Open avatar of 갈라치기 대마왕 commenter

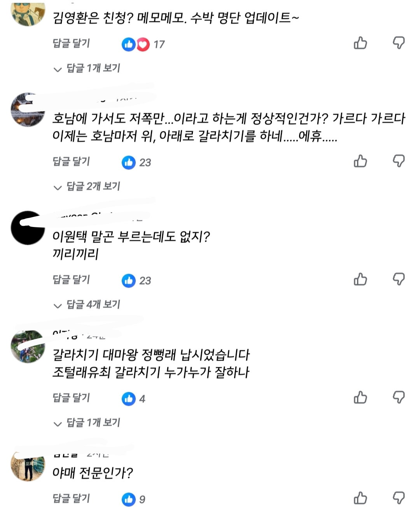28,346
